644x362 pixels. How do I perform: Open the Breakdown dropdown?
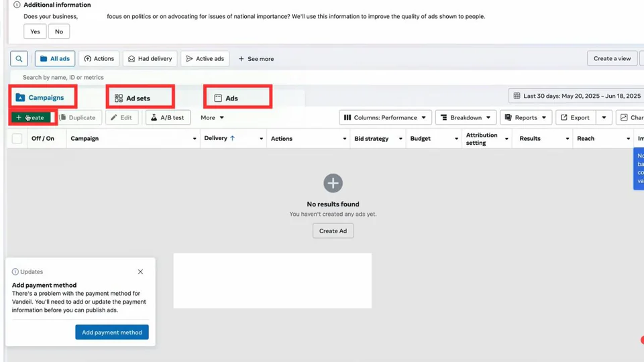point(466,117)
